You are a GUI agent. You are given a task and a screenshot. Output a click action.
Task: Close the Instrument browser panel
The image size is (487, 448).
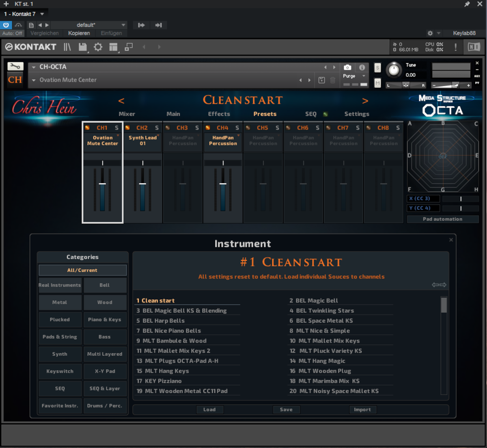coord(451,240)
